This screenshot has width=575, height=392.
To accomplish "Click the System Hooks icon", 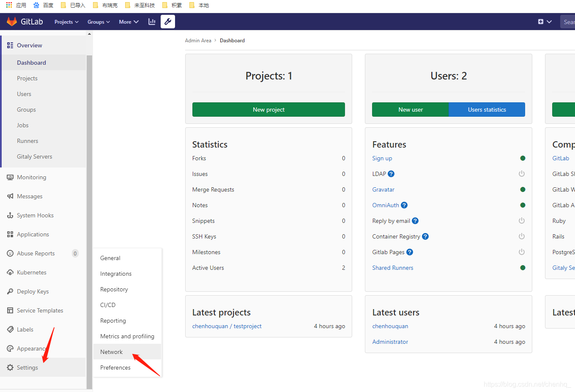I will point(10,215).
